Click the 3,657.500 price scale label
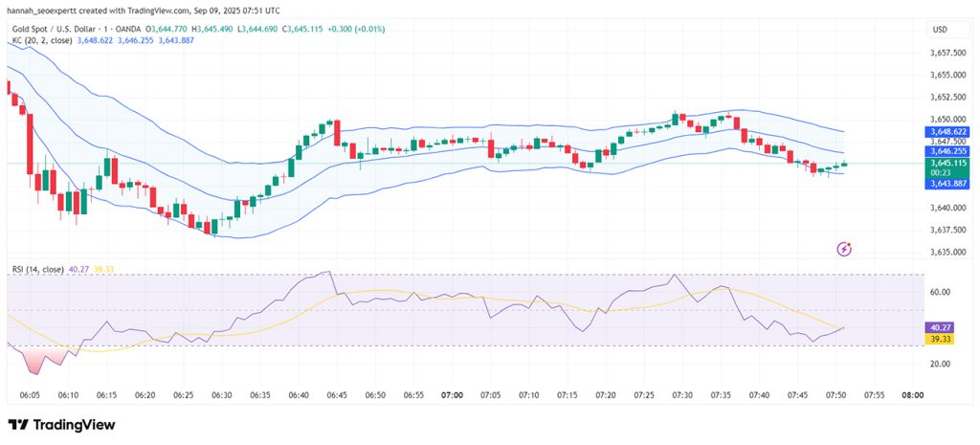 coord(947,53)
